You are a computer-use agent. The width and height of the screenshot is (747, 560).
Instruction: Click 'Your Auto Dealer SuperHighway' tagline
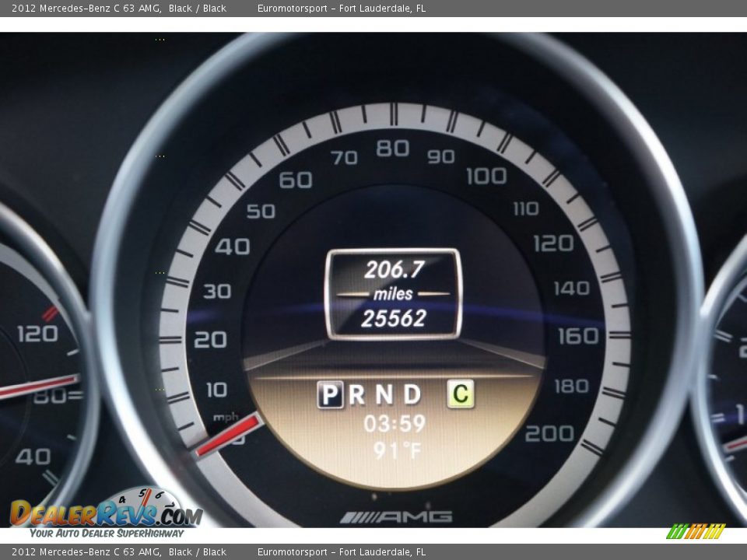click(x=107, y=534)
